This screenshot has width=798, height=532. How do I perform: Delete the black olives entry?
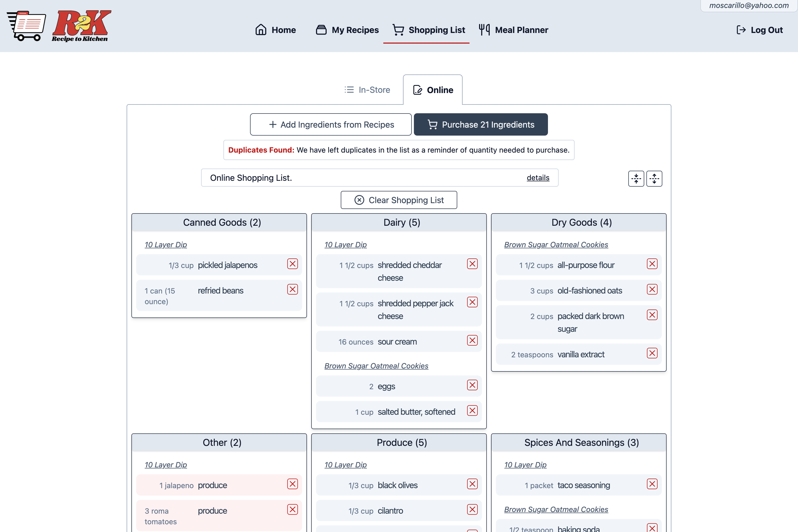pos(472,484)
